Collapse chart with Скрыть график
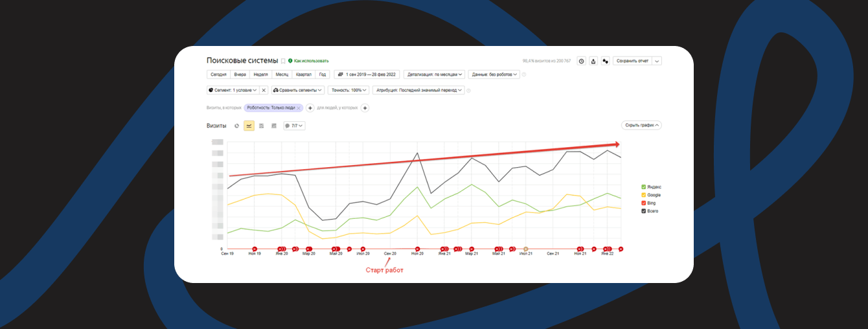 (x=641, y=125)
